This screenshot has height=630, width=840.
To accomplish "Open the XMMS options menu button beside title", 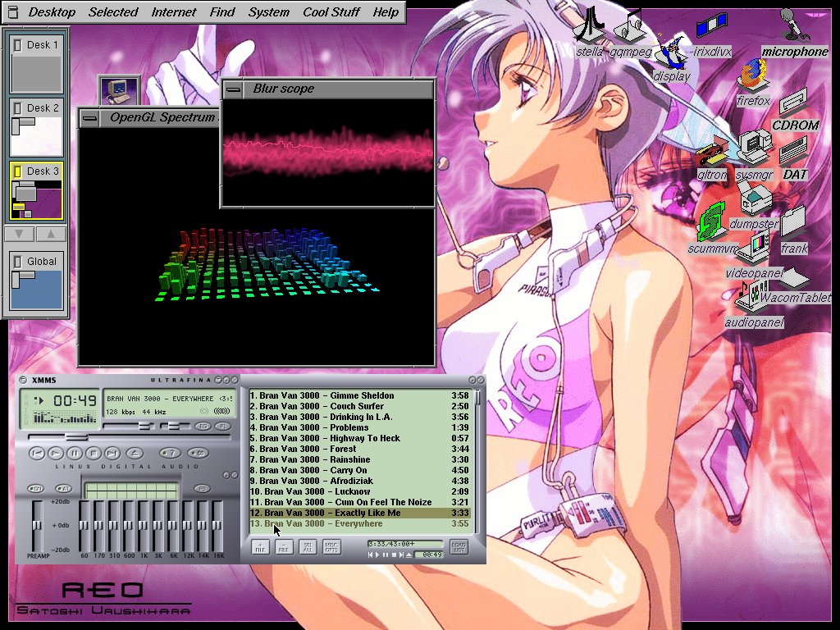I will pyautogui.click(x=23, y=380).
